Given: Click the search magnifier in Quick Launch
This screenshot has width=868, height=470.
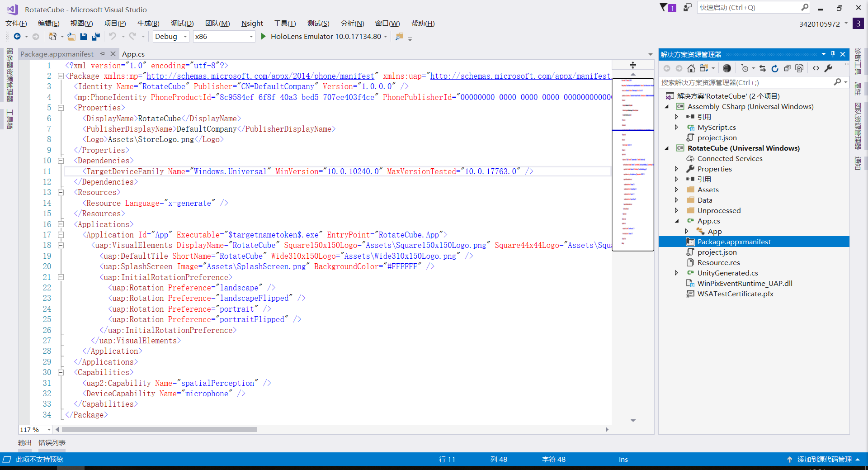Looking at the screenshot, I should click(x=805, y=8).
